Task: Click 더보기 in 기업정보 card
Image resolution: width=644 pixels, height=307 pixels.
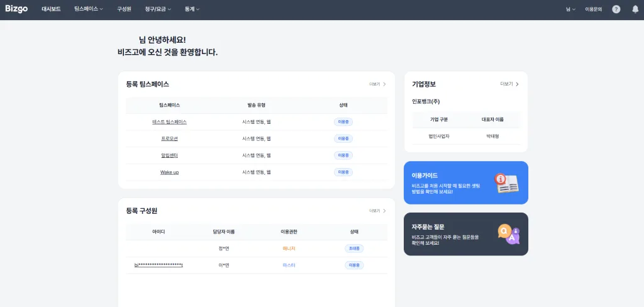Action: point(509,84)
